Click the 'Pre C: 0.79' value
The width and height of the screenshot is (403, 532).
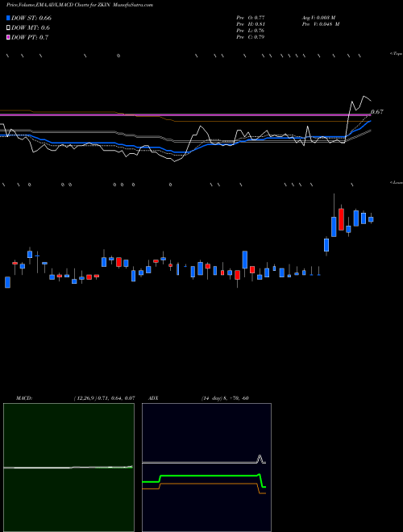pos(251,37)
